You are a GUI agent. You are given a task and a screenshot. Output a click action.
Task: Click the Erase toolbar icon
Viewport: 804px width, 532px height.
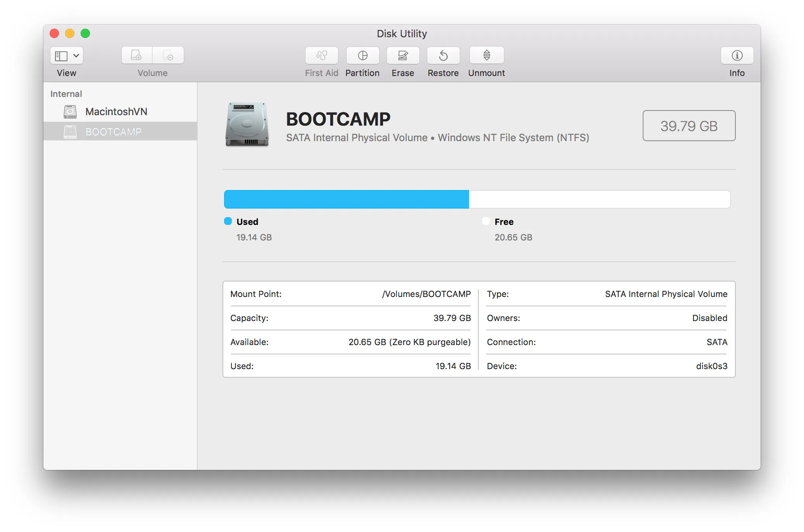point(403,55)
